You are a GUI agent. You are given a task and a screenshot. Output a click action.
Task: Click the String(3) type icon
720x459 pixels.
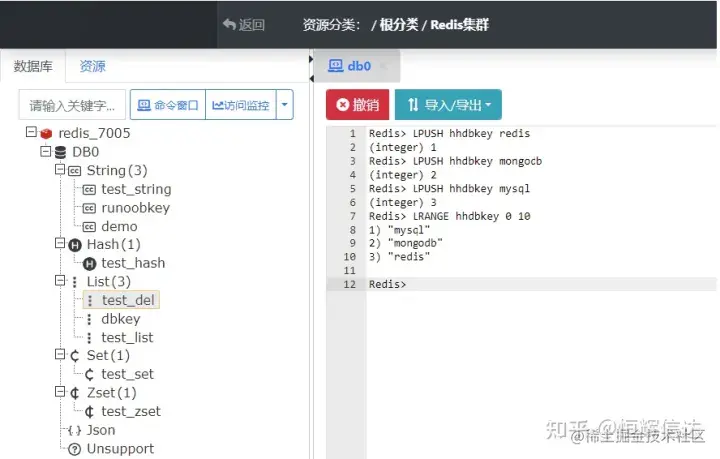pos(74,171)
